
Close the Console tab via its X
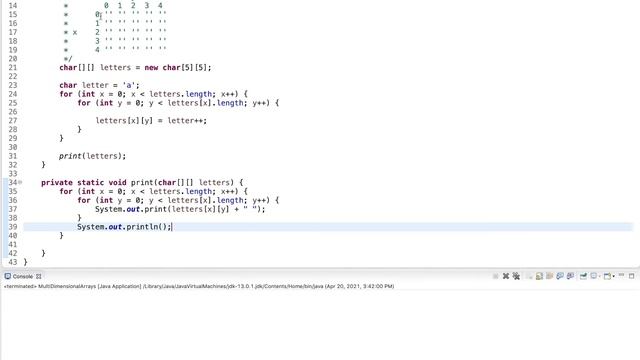tap(39, 276)
